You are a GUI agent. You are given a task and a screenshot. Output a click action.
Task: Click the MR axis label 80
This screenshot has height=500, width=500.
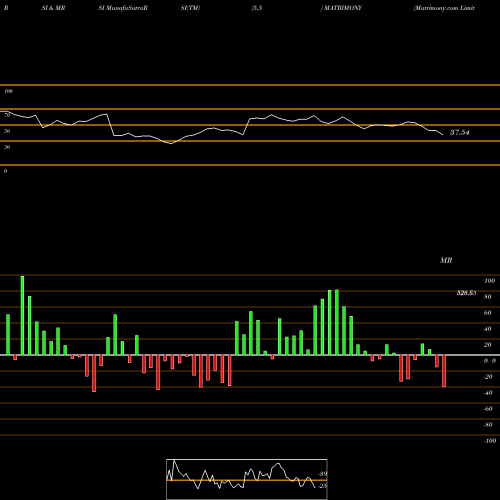(x=488, y=297)
